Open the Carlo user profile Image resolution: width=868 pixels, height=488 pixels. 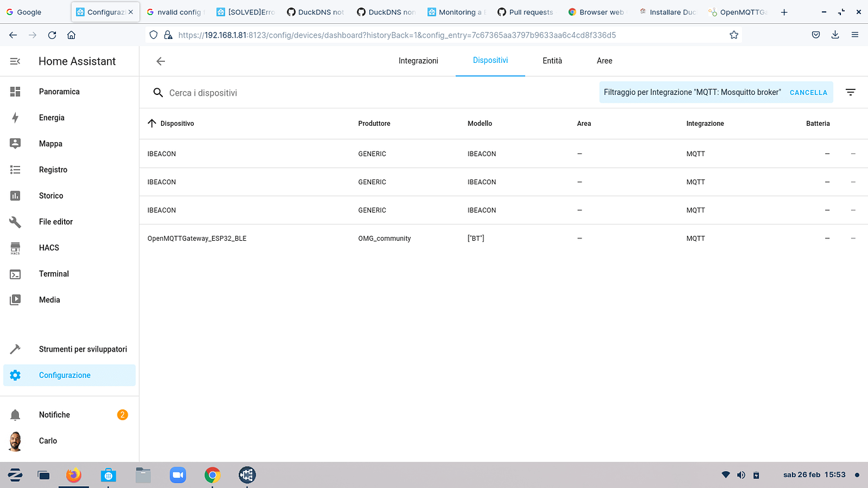pos(48,441)
